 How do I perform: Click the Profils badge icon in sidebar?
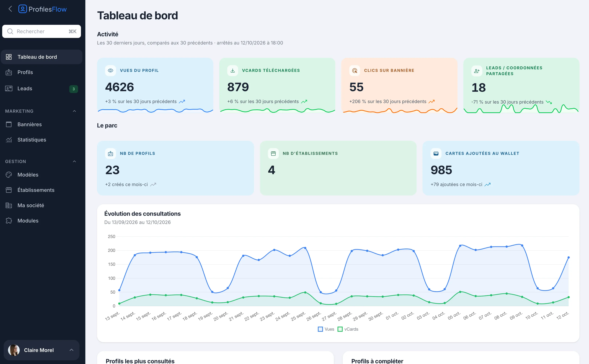pos(9,72)
